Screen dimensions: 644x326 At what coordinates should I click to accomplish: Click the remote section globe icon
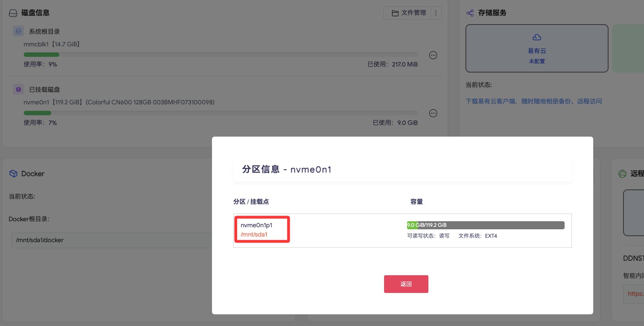622,174
